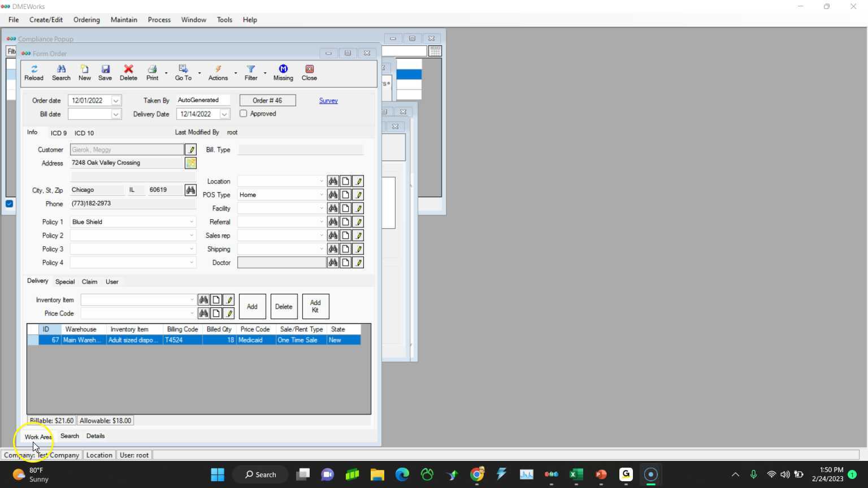The height and width of the screenshot is (488, 868).
Task: Click the edit pencil beside Customer field
Action: [191, 150]
